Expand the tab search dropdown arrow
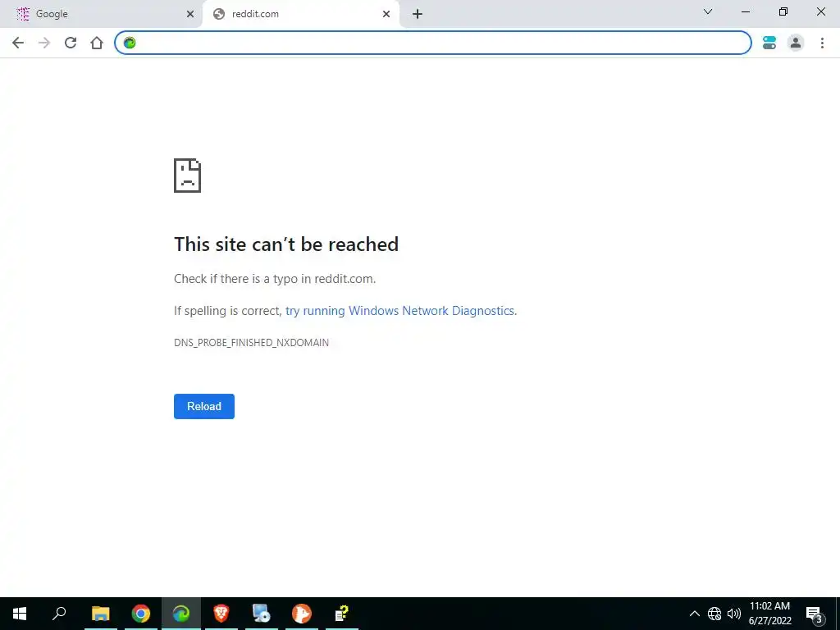840x630 pixels. (708, 11)
